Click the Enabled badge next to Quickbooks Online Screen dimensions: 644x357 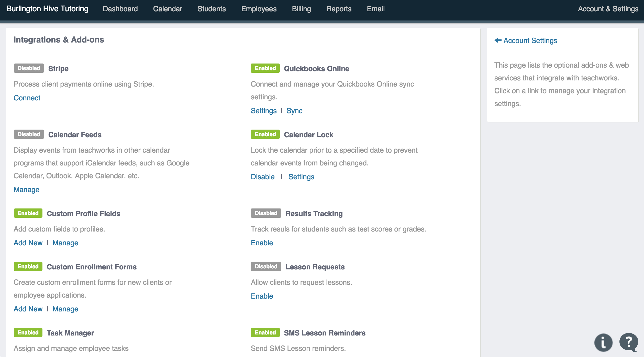point(265,68)
